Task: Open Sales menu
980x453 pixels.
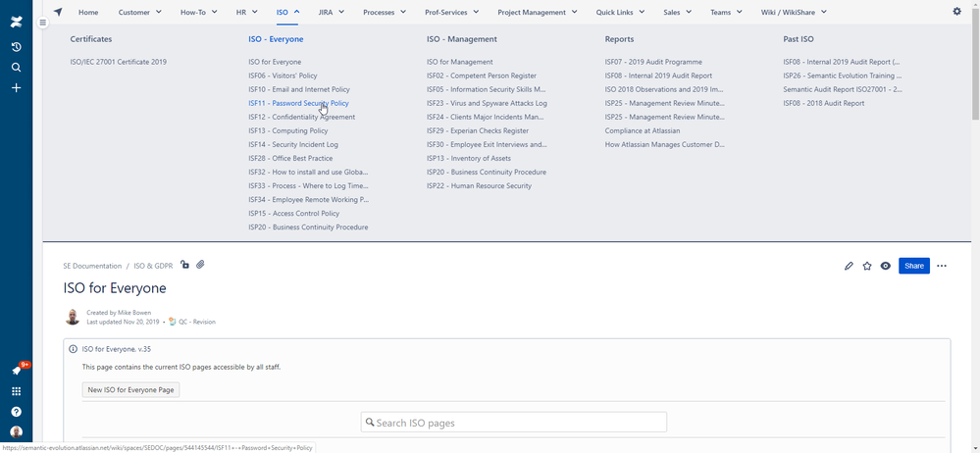Action: point(678,12)
